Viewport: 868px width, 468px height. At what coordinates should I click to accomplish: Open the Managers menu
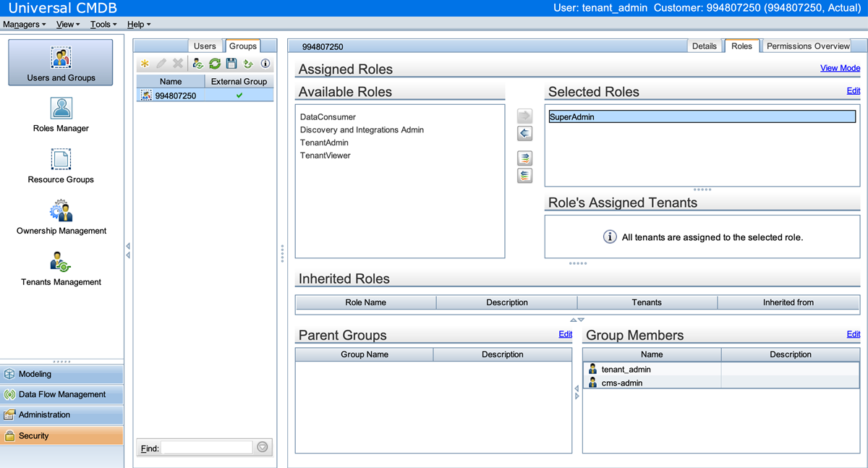[x=24, y=24]
